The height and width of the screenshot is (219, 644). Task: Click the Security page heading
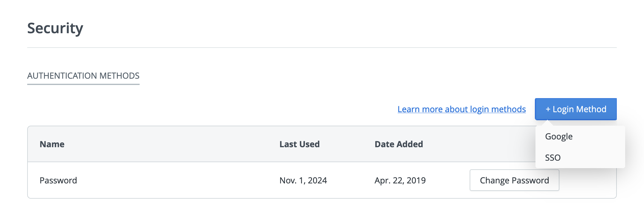(55, 28)
